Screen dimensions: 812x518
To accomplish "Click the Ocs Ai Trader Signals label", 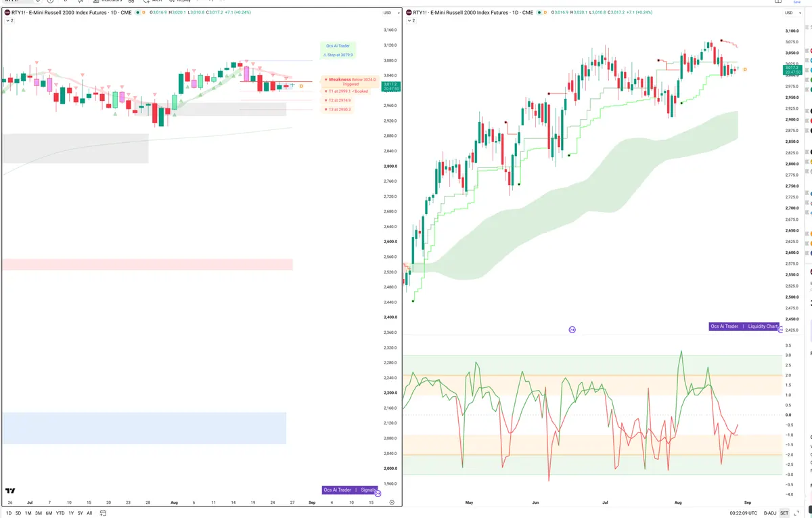I will 350,490.
